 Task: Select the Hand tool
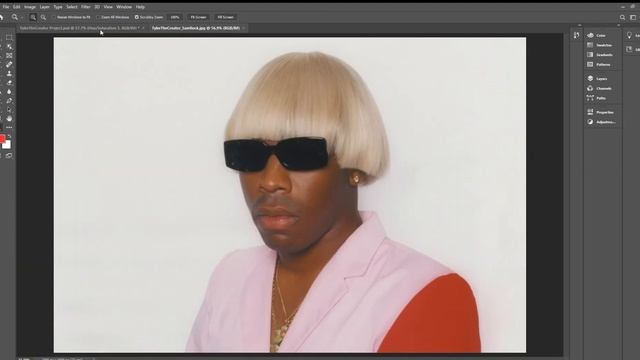pos(9,118)
